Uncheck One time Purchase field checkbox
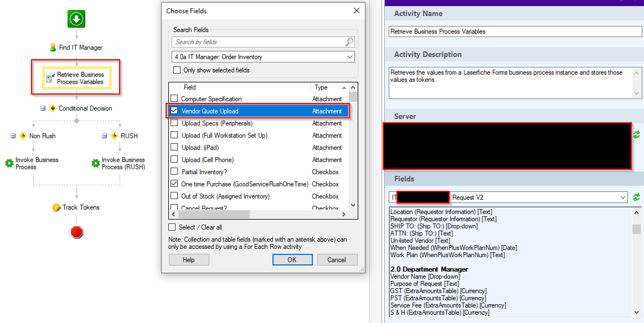The image size is (644, 323). (x=174, y=184)
